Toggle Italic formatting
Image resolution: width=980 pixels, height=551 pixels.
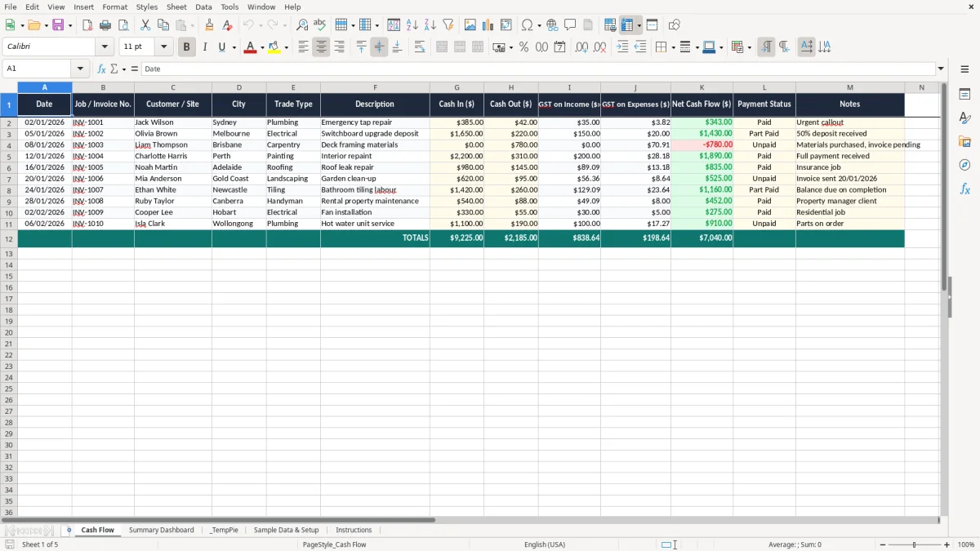(x=205, y=47)
